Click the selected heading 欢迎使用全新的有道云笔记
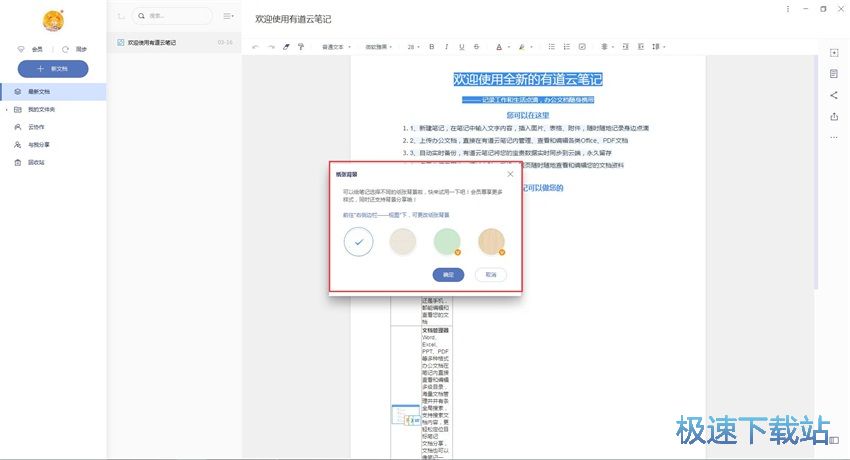This screenshot has width=850, height=460. point(527,80)
